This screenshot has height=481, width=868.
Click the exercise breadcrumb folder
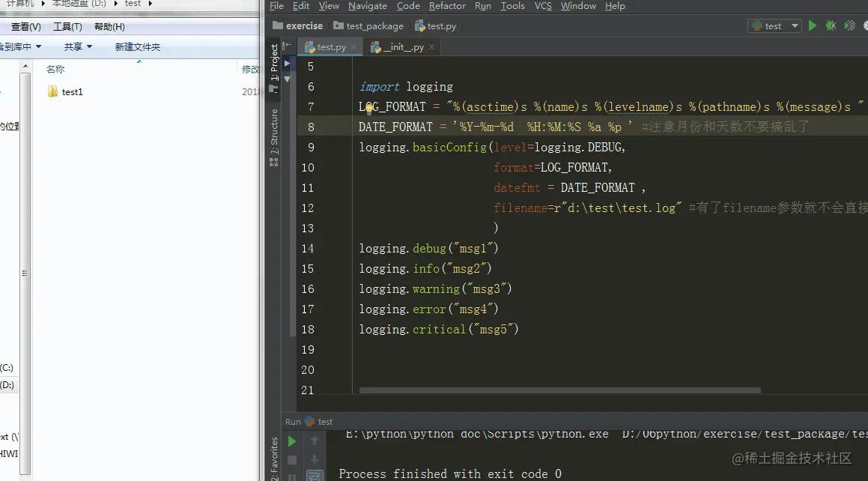pyautogui.click(x=298, y=26)
